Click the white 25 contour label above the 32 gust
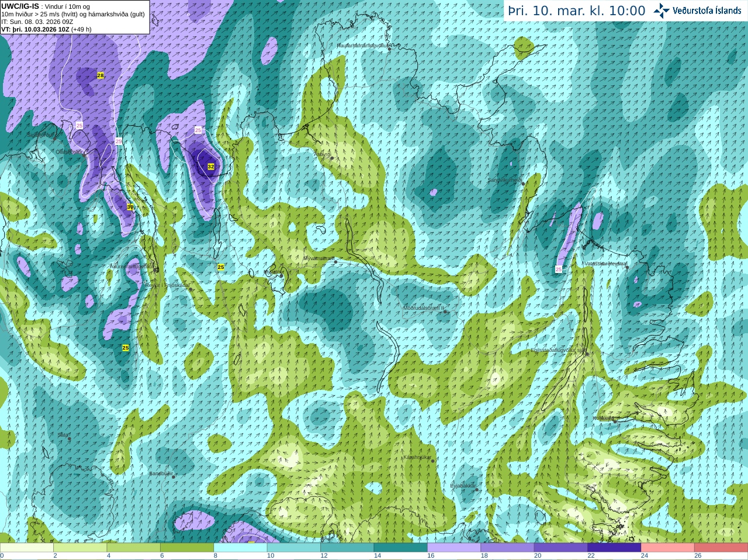Viewport: 748px width, 560px height. (198, 130)
